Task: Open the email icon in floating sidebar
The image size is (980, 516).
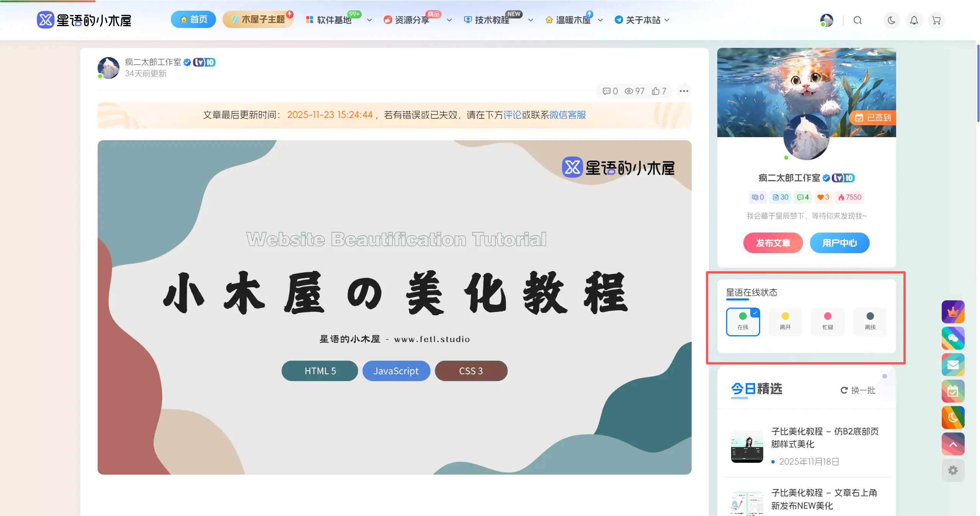Action: 953,365
